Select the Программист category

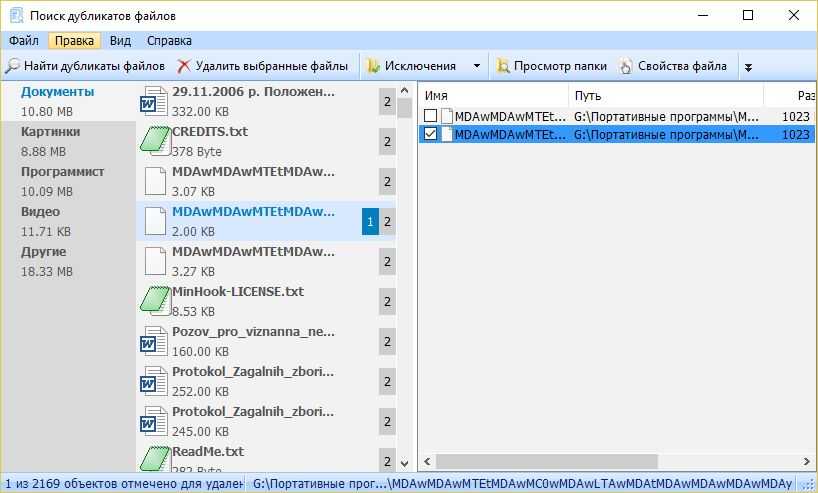click(68, 182)
